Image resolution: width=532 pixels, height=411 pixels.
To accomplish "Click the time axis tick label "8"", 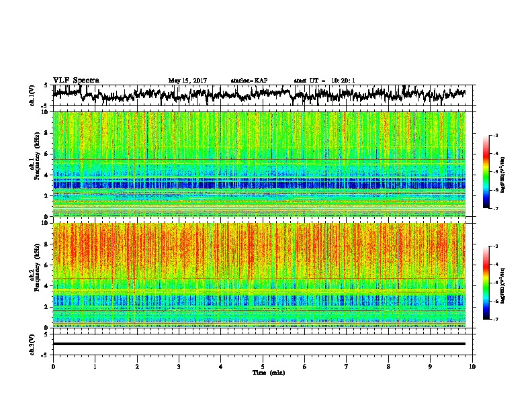I will point(388,367).
